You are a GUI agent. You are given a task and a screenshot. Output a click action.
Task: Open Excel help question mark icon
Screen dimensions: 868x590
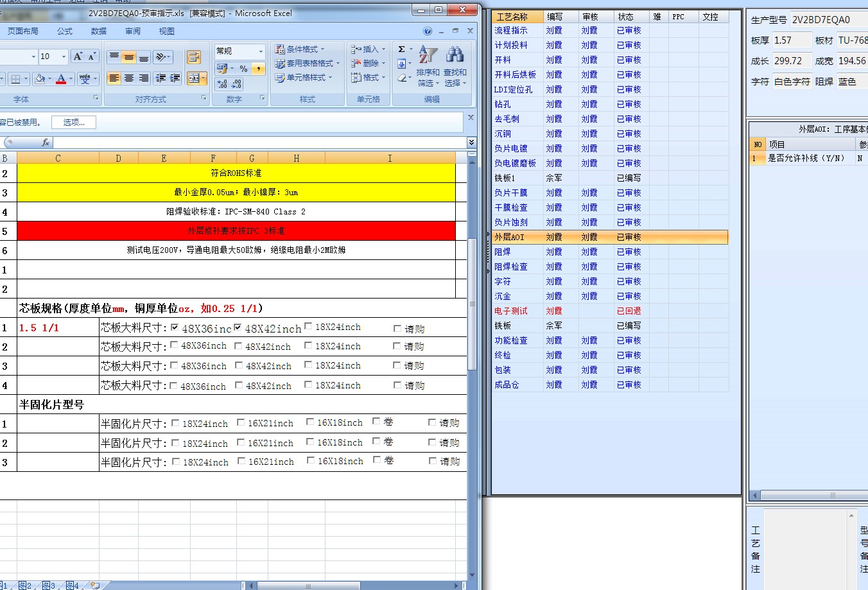428,31
